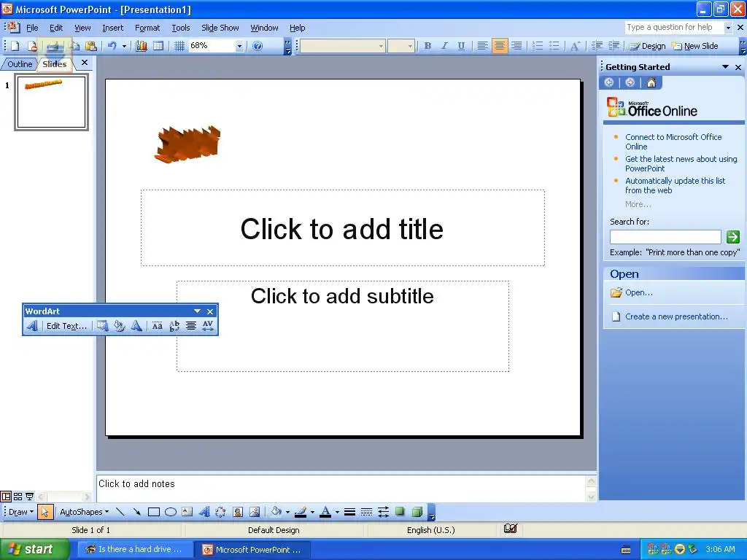The width and height of the screenshot is (747, 560).
Task: Switch to the Slides tab
Action: [x=54, y=64]
